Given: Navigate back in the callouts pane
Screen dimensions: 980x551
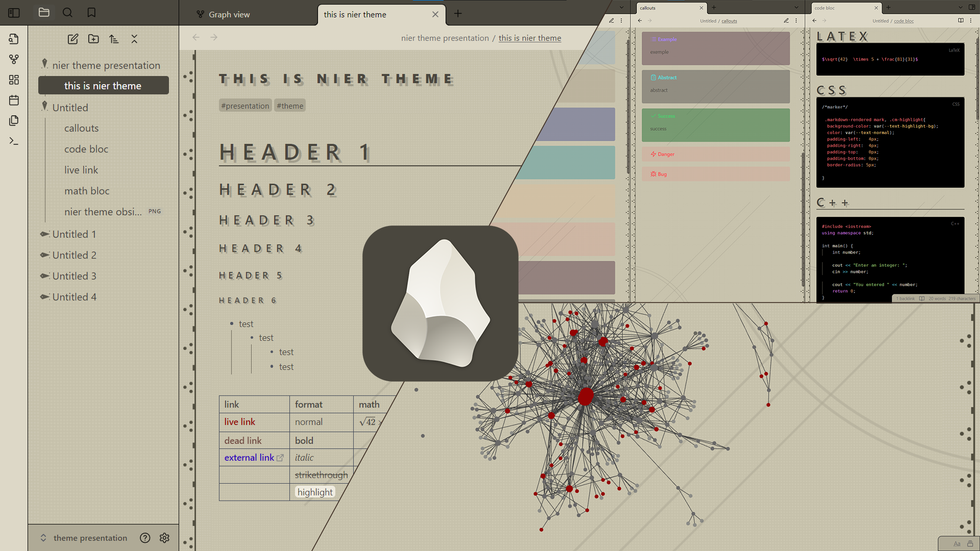Looking at the screenshot, I should coord(640,21).
